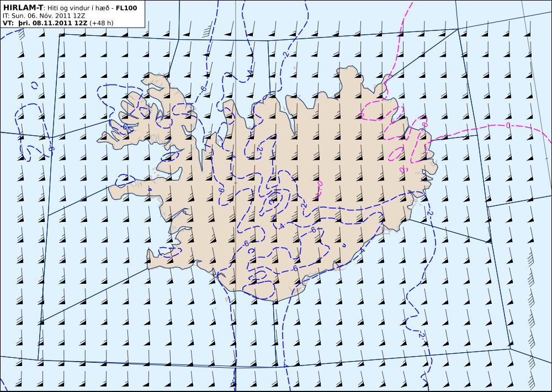552x392 pixels.
Task: Click the HIRLAM-T model name in title box
Action: click(23, 8)
